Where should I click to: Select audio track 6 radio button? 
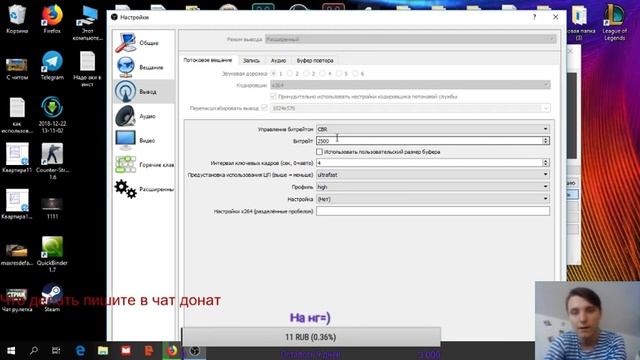click(355, 73)
